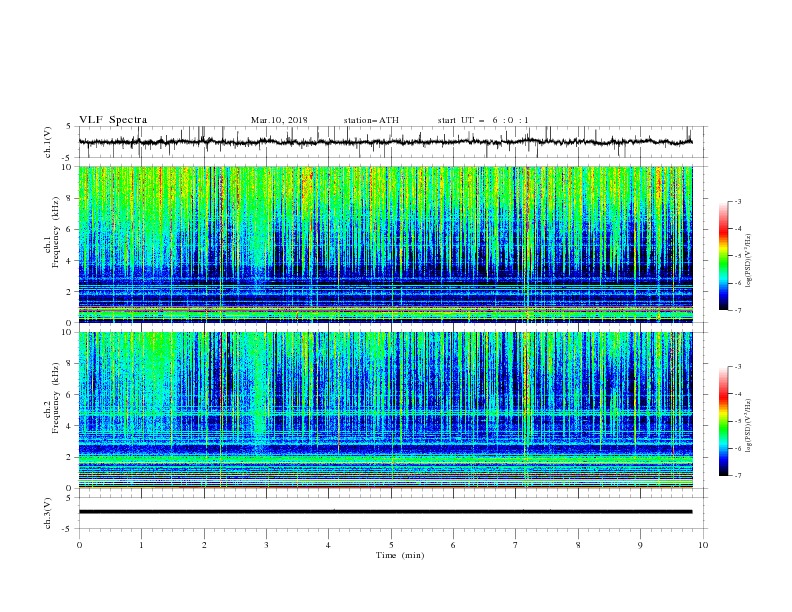This screenshot has width=792, height=612.
Task: Select the 'ch.2 Frequency (kHz)' axis label
Action: (x=52, y=398)
